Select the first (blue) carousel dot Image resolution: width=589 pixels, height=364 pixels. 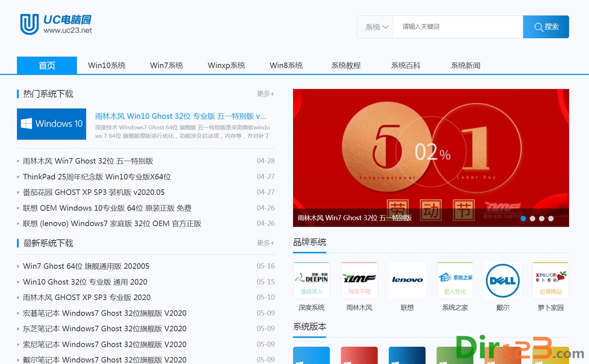523,218
